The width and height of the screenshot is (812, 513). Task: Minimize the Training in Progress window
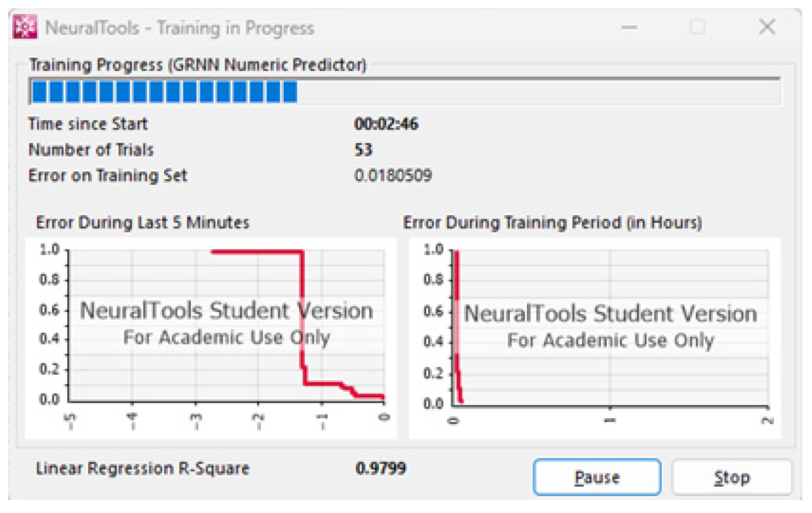(629, 27)
